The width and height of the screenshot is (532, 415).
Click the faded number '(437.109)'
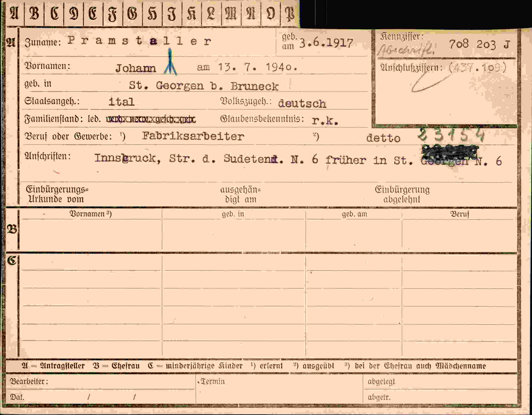(477, 68)
